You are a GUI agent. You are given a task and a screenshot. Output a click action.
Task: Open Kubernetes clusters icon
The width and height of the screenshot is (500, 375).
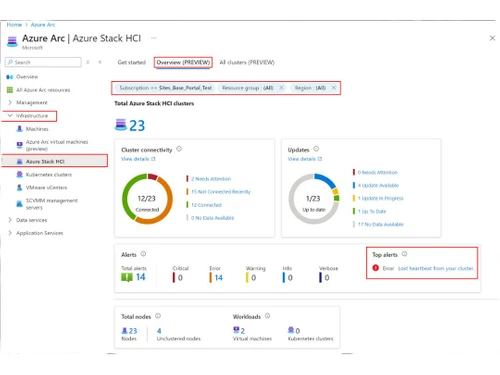point(20,174)
